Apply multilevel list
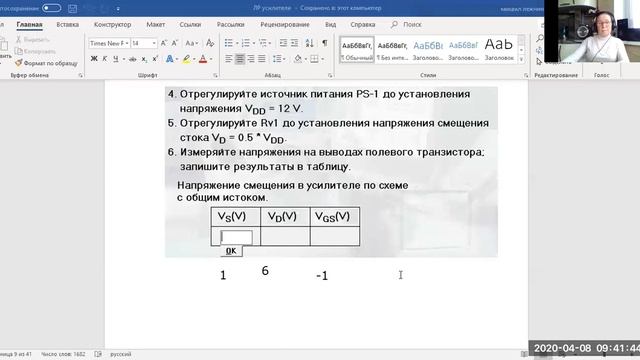This screenshot has width=640, height=360. pyautogui.click(x=262, y=43)
